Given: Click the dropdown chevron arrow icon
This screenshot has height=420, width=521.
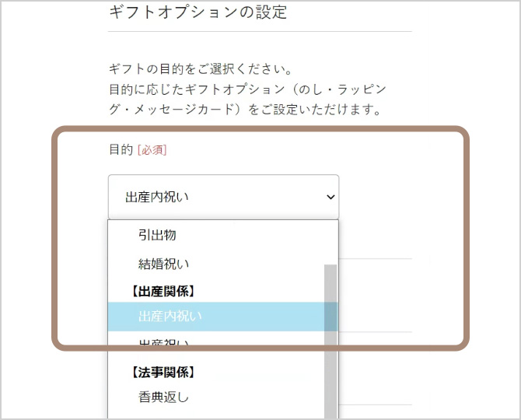Looking at the screenshot, I should (330, 197).
